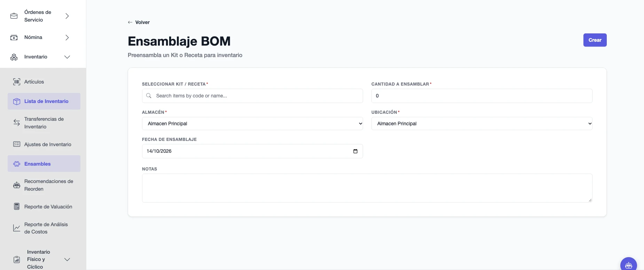The height and width of the screenshot is (270, 644).
Task: Expand Inventario Físico y Cíclico chevron
Action: [67, 260]
